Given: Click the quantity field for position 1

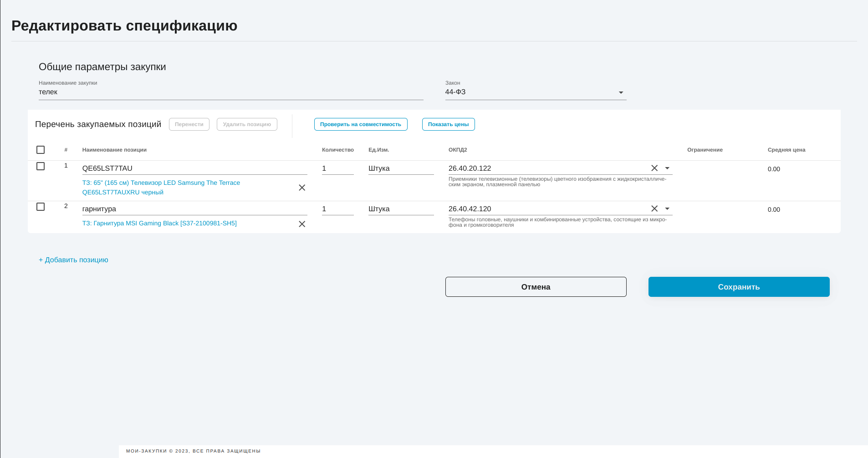Looking at the screenshot, I should coord(337,168).
